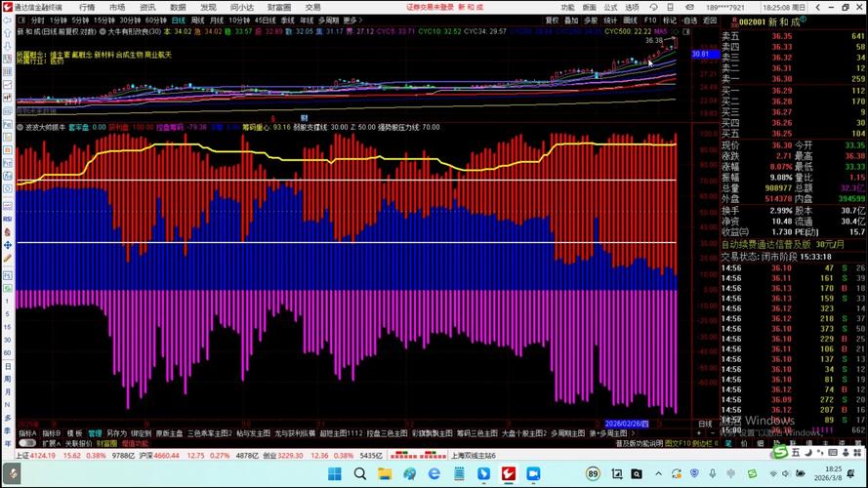Open the Tongdaxin app icon in taskbar

click(x=509, y=473)
